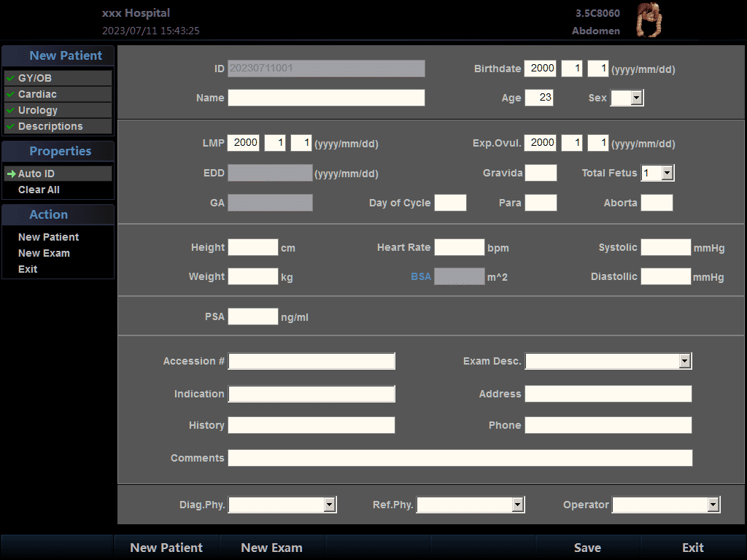747x560 pixels.
Task: Select the Auto ID property option
Action: (36, 174)
